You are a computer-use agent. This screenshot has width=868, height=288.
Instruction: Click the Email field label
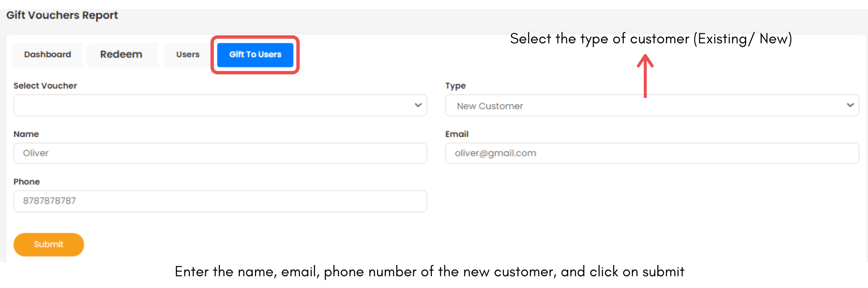pos(457,134)
